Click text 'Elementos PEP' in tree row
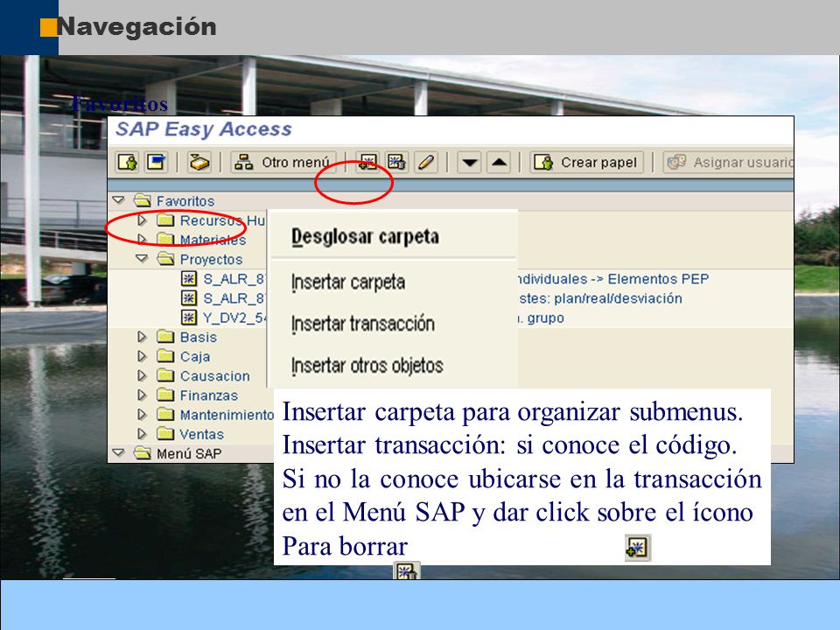The width and height of the screenshot is (840, 630). tap(658, 278)
